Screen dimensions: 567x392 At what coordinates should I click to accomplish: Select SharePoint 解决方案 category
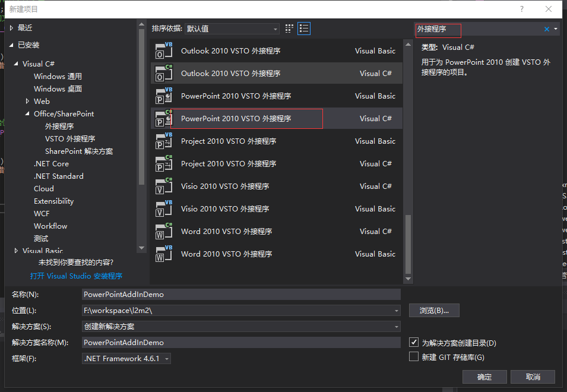pos(79,151)
